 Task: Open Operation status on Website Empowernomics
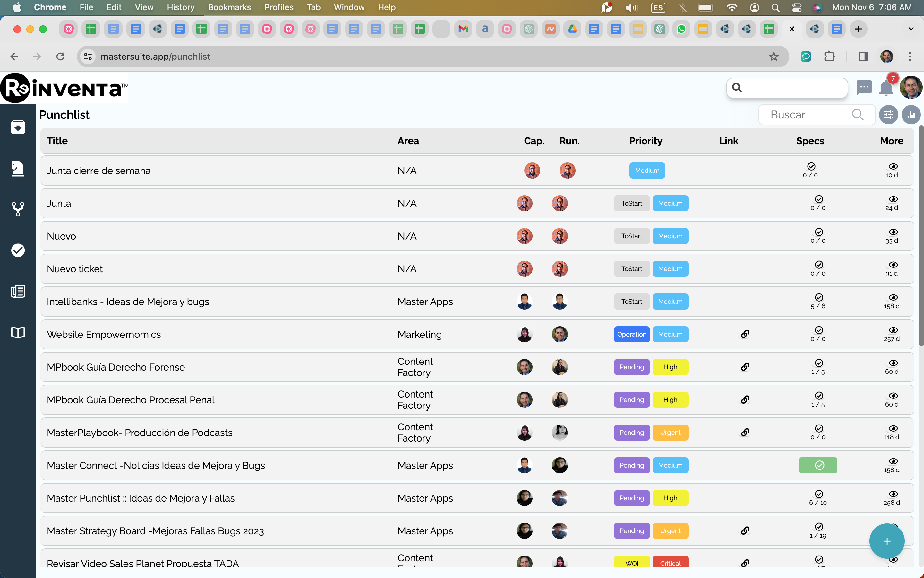pyautogui.click(x=631, y=334)
